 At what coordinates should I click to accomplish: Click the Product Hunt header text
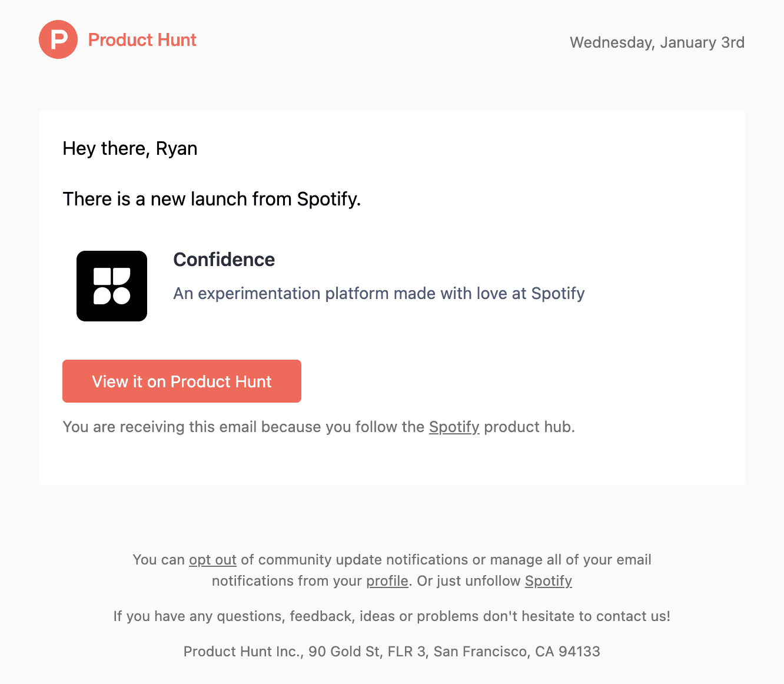(142, 40)
